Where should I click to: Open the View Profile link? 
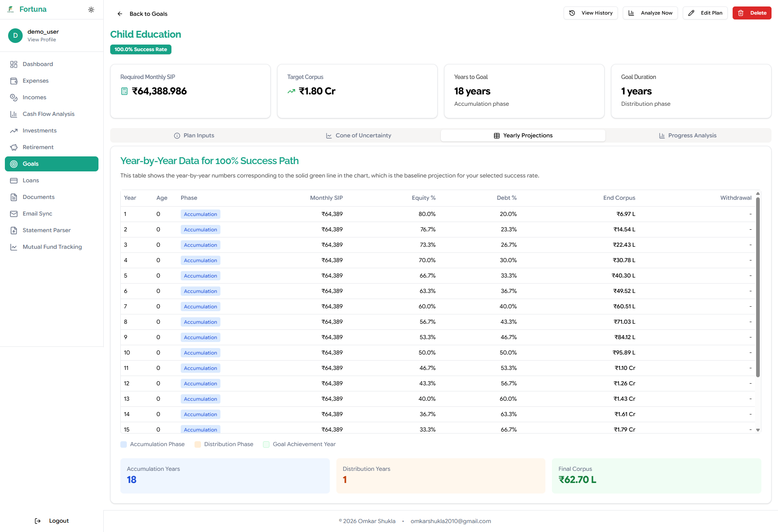pos(42,40)
